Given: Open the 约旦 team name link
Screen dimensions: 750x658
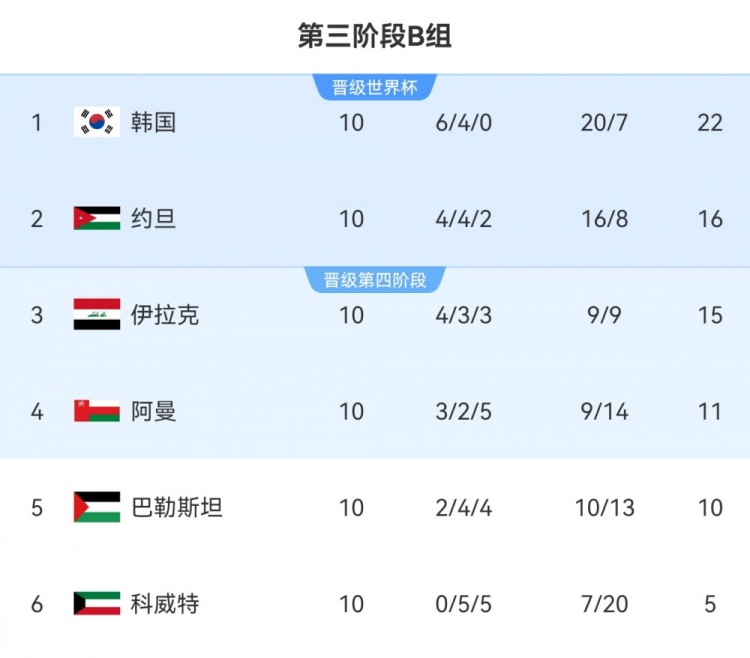Looking at the screenshot, I should coord(153,218).
